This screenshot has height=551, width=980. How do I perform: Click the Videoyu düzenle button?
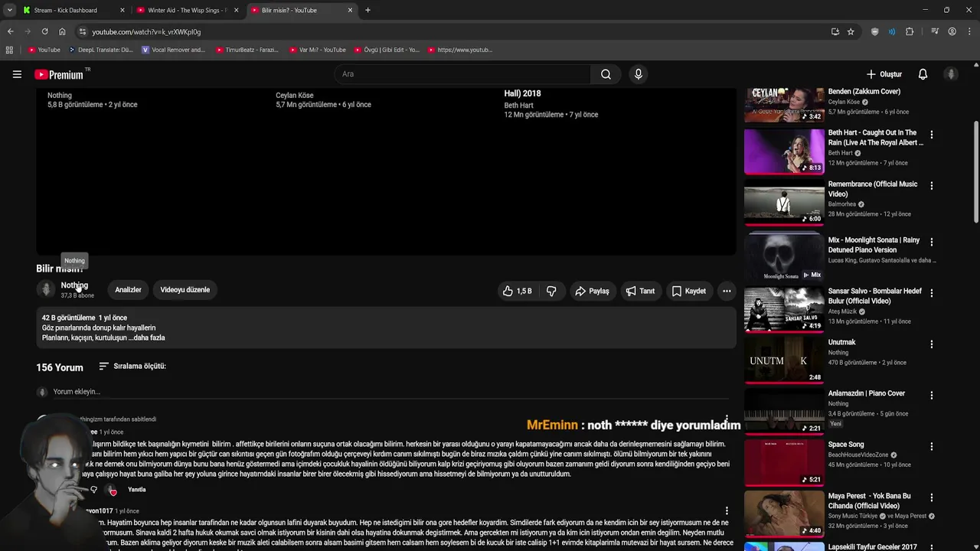click(185, 290)
